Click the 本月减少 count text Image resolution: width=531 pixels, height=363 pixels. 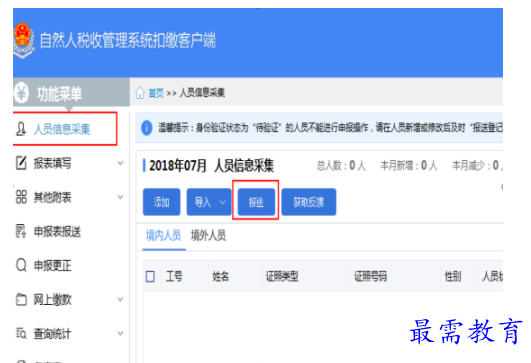(x=477, y=166)
